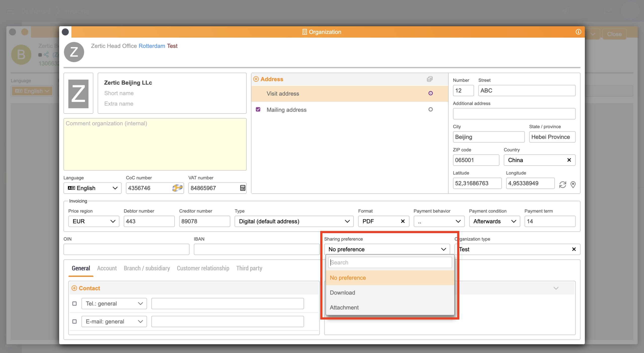Uncheck the Mailing address checkbox
Screen dimensions: 644x353
258,110
